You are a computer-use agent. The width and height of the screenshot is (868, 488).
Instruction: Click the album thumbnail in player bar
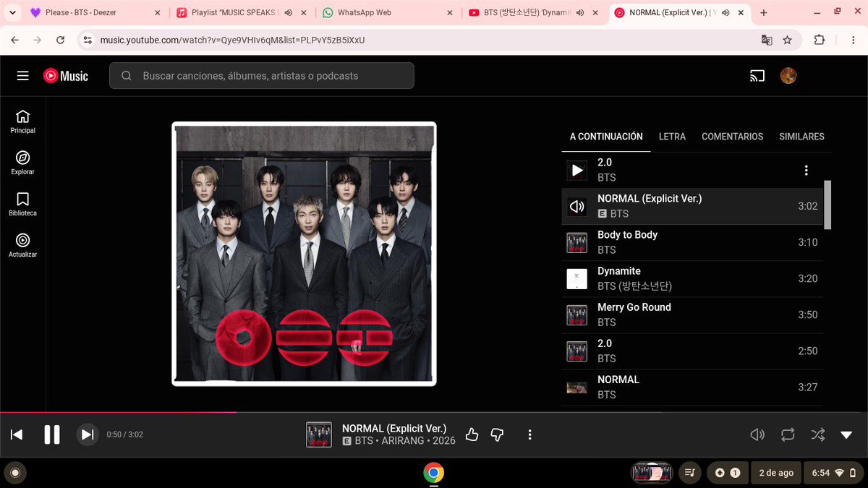(319, 435)
